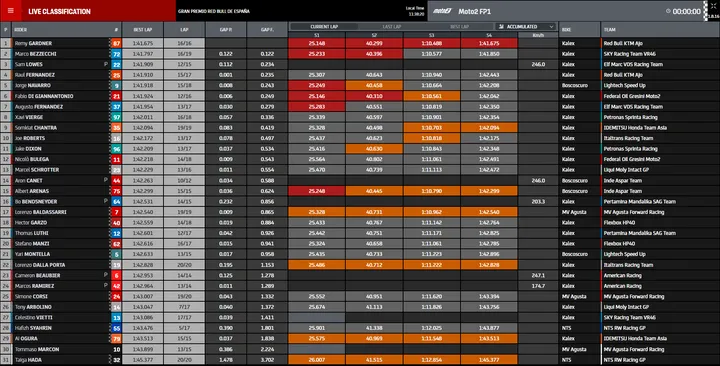Click Red Bull KTM Ajo team in Gardner row
The width and height of the screenshot is (720, 366).
pos(623,43)
